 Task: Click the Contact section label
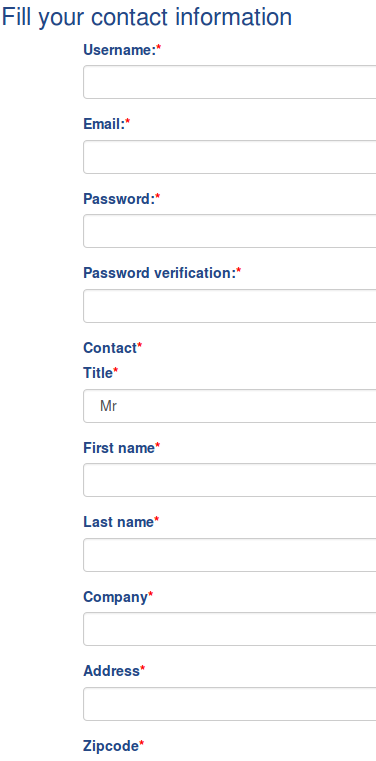click(x=110, y=348)
